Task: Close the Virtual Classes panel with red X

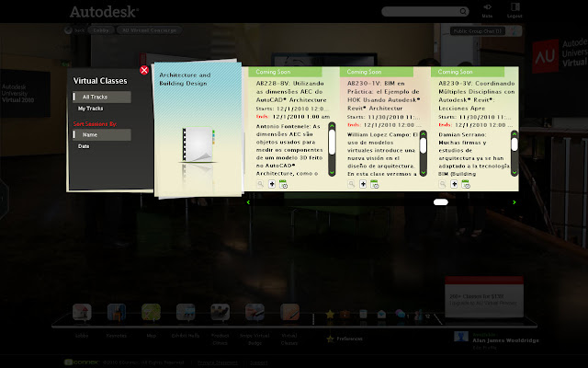Action: (x=144, y=70)
